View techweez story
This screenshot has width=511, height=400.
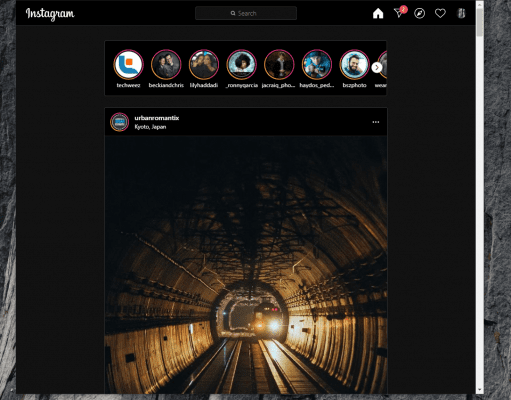click(x=128, y=64)
